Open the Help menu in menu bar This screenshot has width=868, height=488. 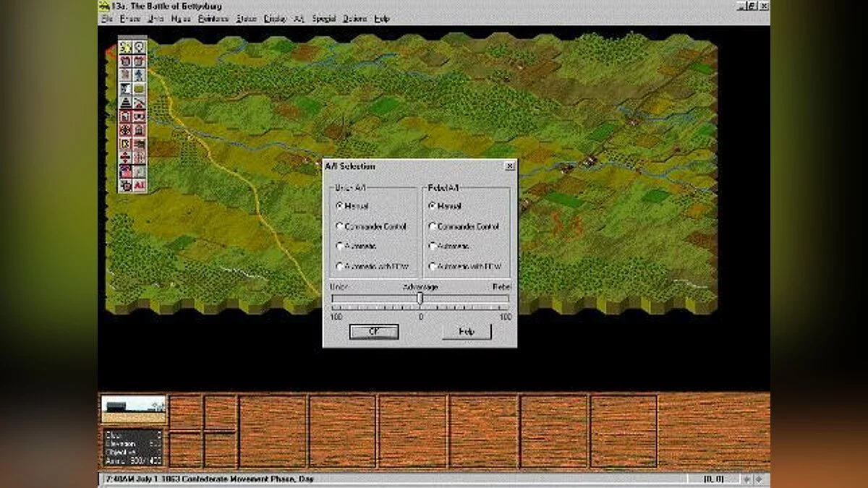pos(382,19)
